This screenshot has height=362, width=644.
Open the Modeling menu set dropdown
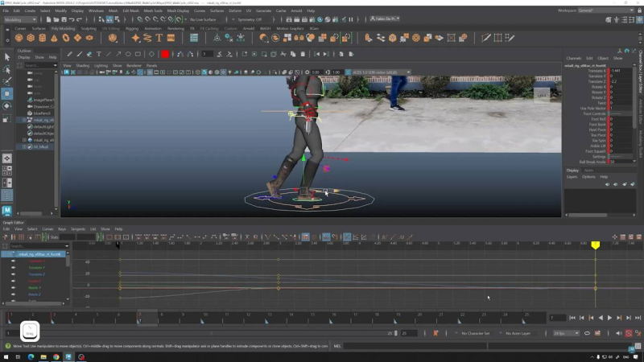20,19
